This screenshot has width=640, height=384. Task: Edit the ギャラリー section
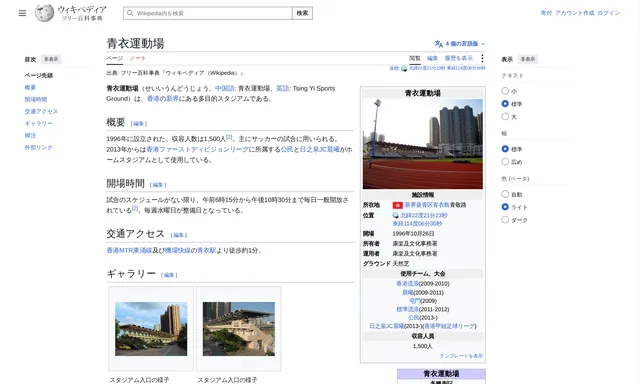pyautogui.click(x=169, y=275)
